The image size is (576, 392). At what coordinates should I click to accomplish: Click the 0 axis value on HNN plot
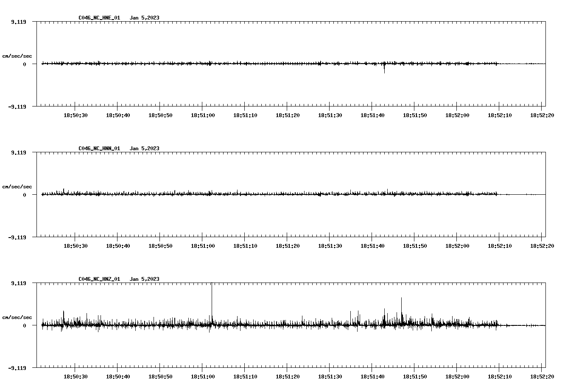25,195
